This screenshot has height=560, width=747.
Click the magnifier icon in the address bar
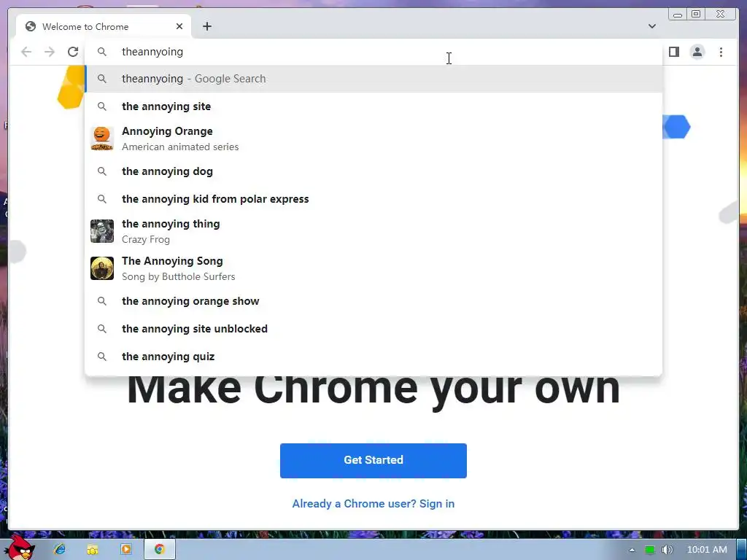[x=102, y=52]
